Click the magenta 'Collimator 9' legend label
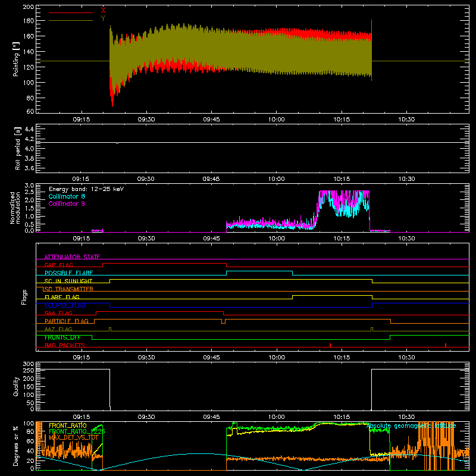Viewport: 476px width, 476px height. coord(67,203)
